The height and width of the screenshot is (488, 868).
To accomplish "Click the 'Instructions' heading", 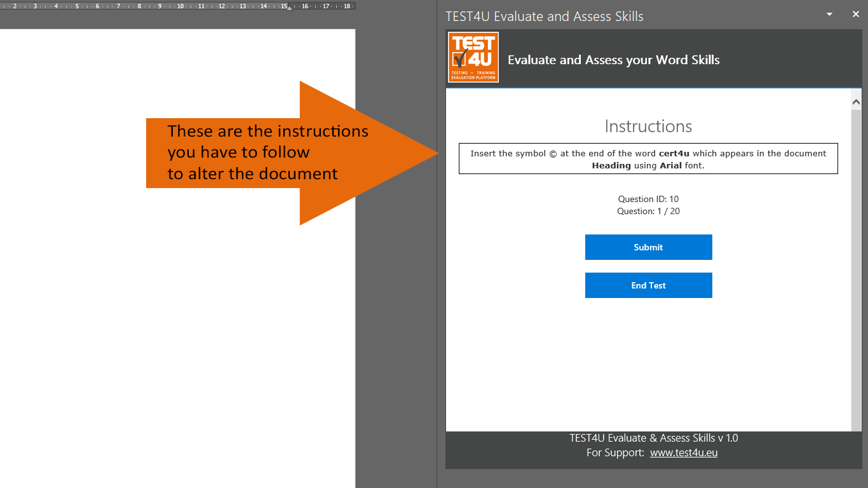I will pyautogui.click(x=648, y=126).
